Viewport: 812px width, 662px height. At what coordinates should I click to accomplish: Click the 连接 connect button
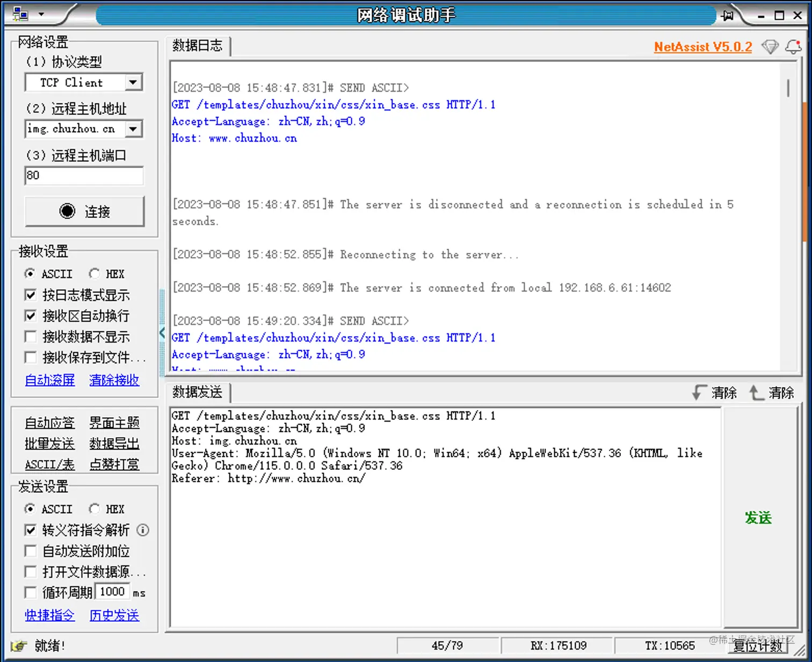[x=84, y=211]
